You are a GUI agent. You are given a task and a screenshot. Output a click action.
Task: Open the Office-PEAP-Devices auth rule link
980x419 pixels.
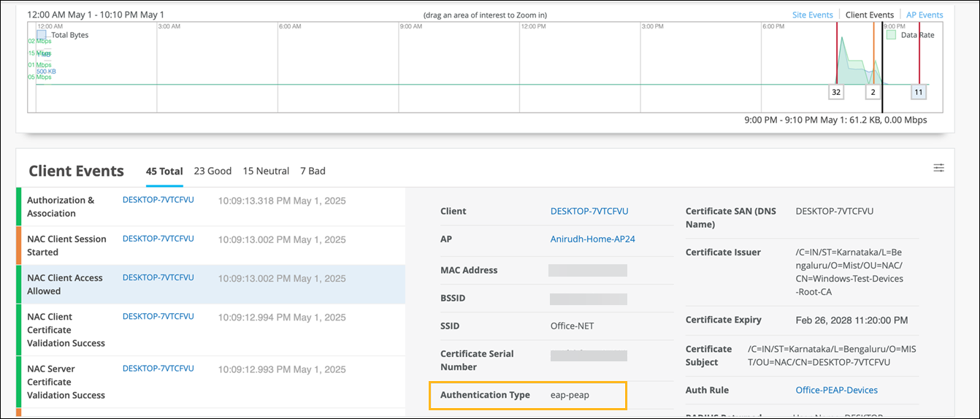tap(836, 391)
